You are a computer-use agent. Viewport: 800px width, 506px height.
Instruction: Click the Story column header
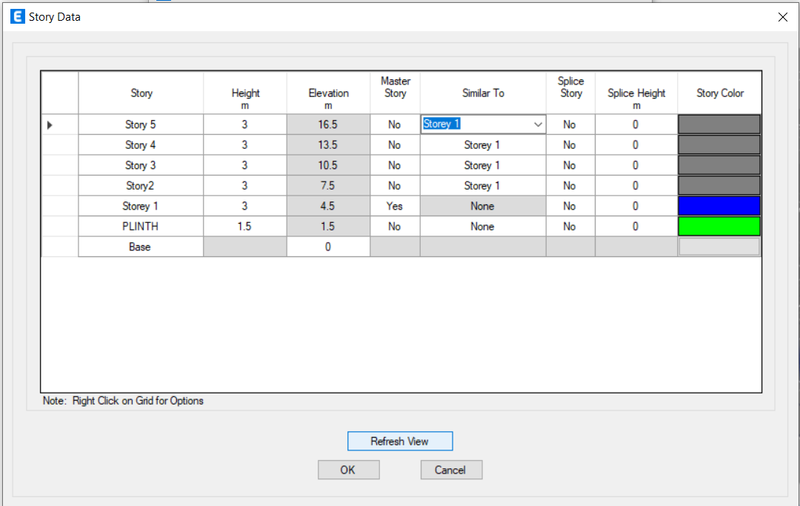tap(141, 93)
